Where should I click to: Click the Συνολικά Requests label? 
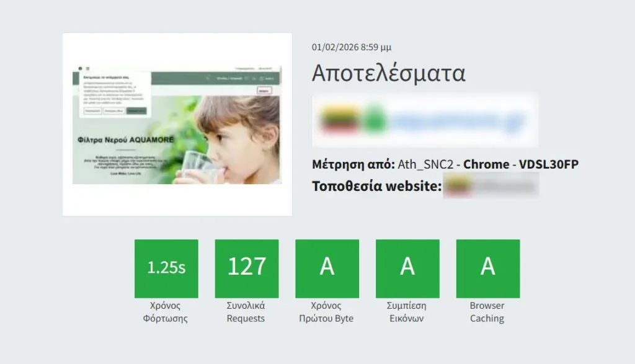pyautogui.click(x=247, y=312)
